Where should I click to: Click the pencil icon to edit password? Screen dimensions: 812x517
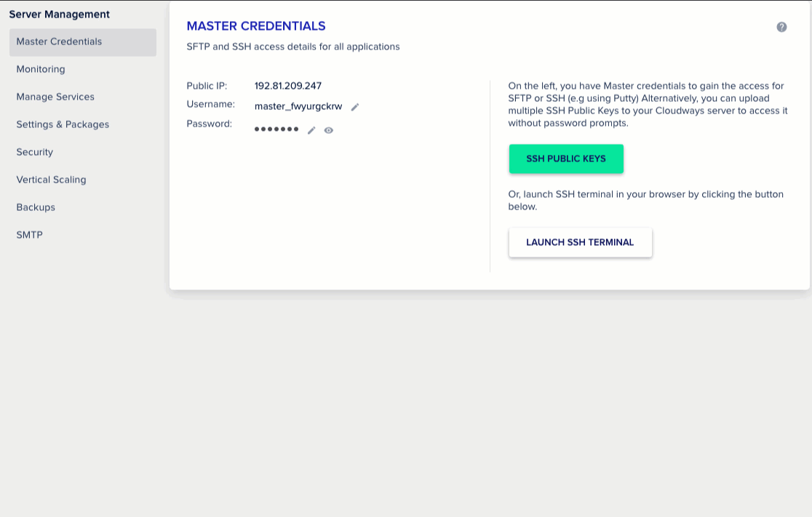coord(311,131)
